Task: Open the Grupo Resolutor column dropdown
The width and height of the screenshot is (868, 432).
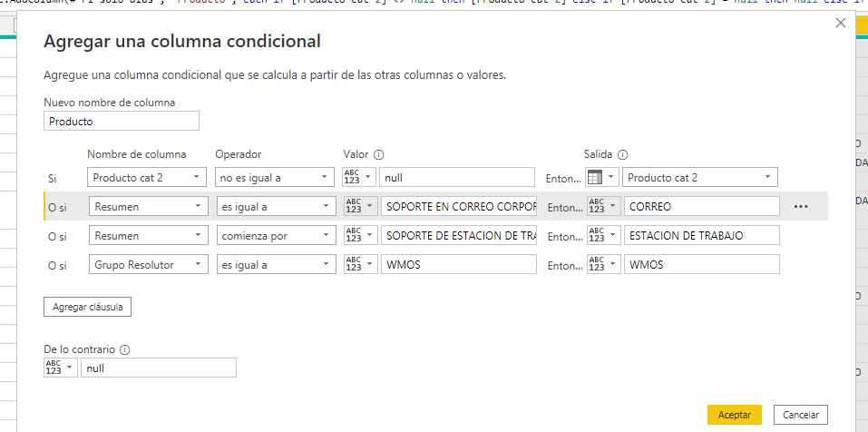Action: pyautogui.click(x=149, y=264)
